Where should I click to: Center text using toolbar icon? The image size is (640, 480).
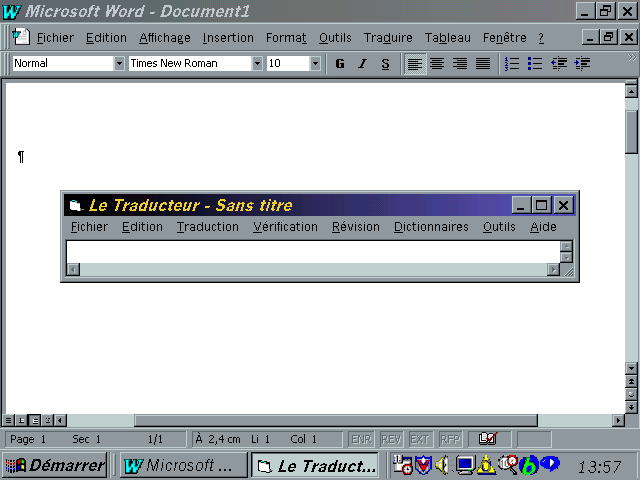[438, 64]
